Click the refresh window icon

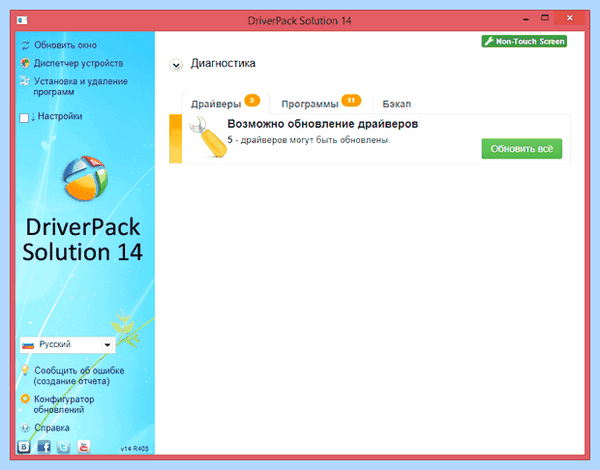25,46
